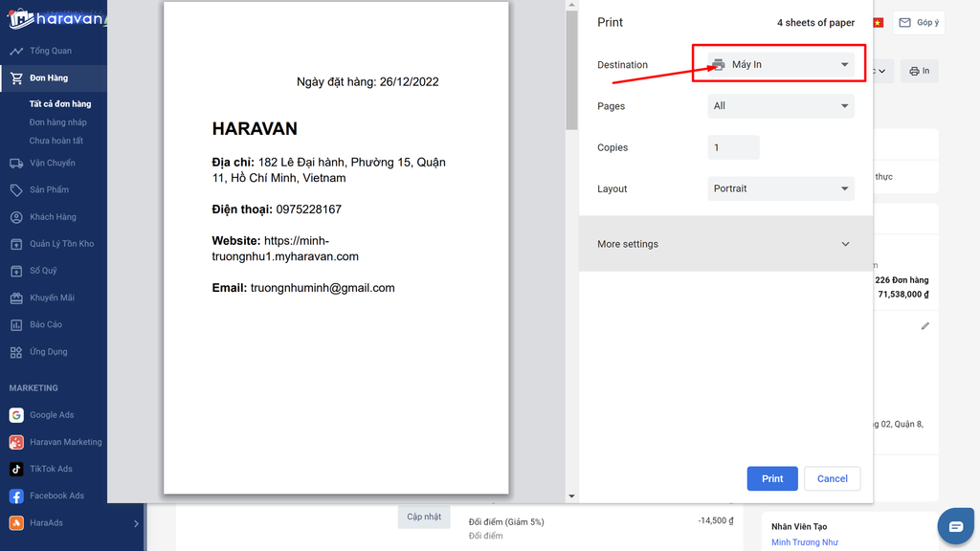Click the HARAVAN heading in preview
The height and width of the screenshot is (551, 980).
pyautogui.click(x=255, y=129)
